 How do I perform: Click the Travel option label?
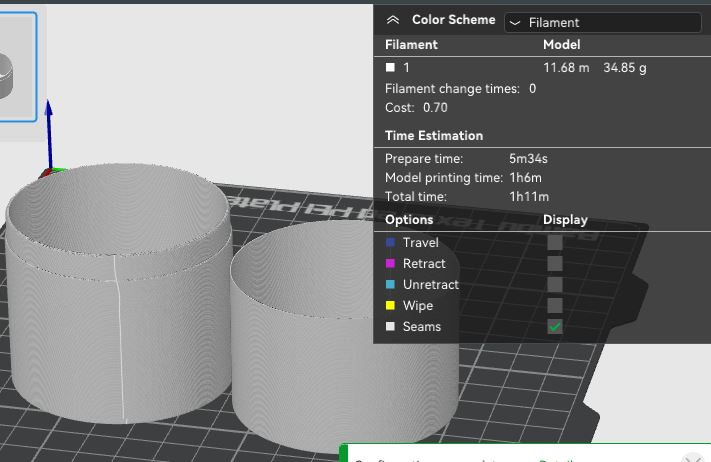420,243
